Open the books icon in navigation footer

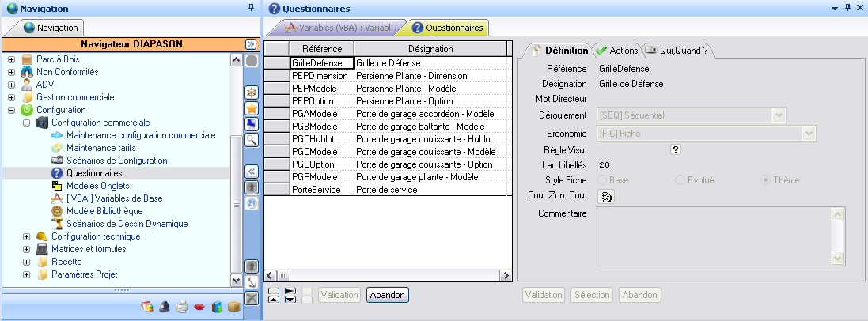[x=217, y=307]
